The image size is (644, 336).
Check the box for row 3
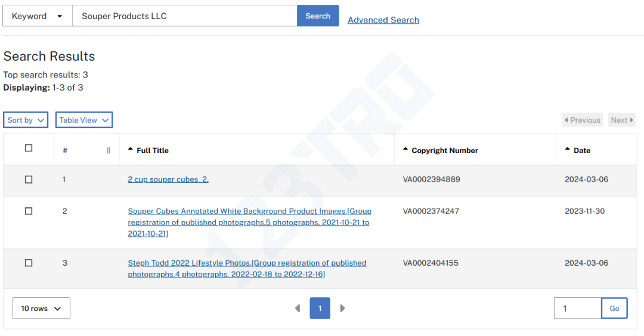pyautogui.click(x=29, y=263)
